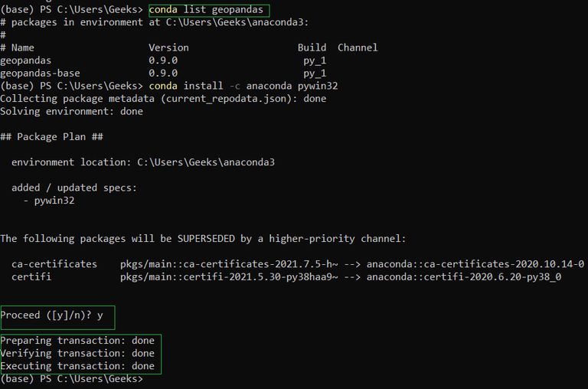Click the "conda install -c anaconda pywin32" command
The image size is (588, 389).
click(243, 86)
